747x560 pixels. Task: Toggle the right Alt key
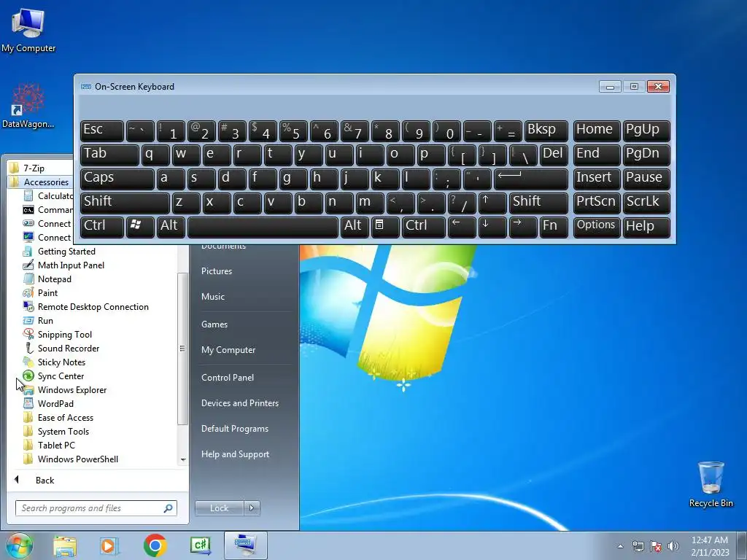(355, 227)
